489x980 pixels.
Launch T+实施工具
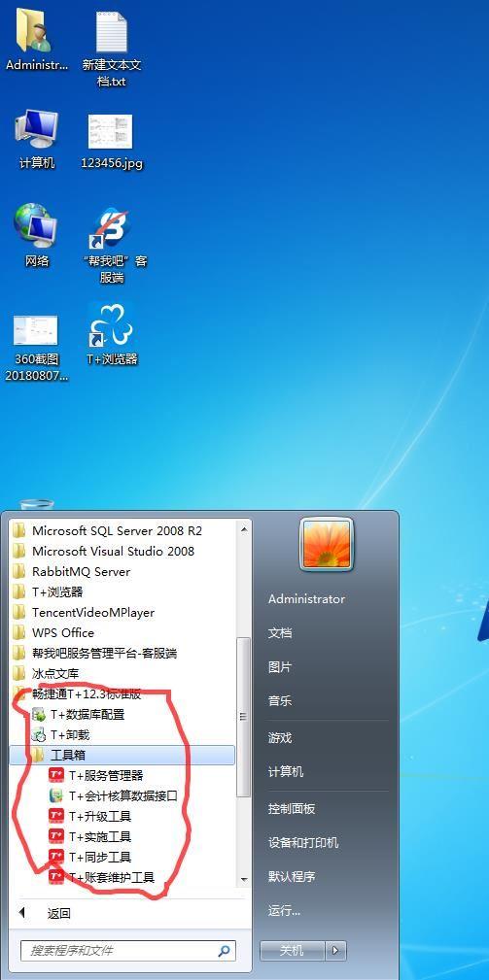pos(90,836)
